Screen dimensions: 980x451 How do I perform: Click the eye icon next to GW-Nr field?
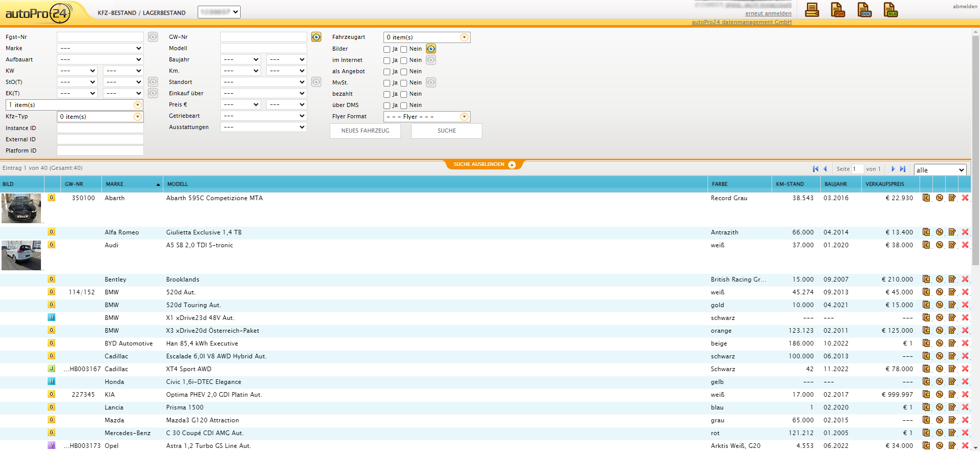[x=316, y=37]
